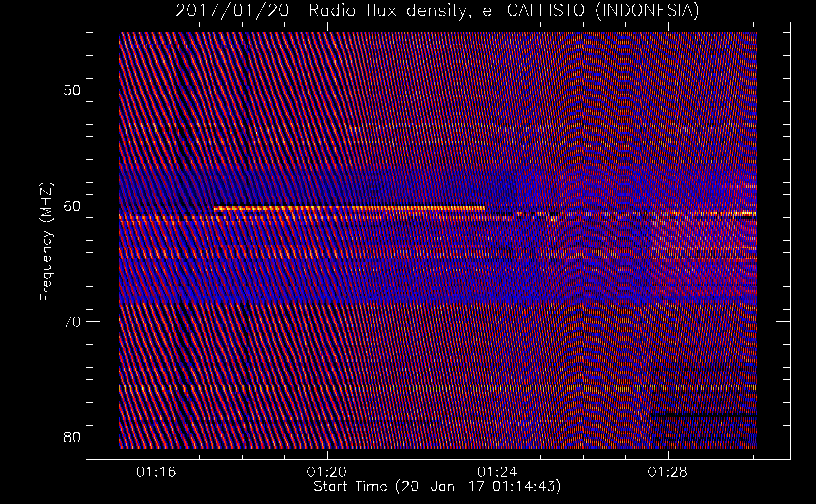
Task: Click the 01:16 time tick label
Action: pyautogui.click(x=156, y=472)
